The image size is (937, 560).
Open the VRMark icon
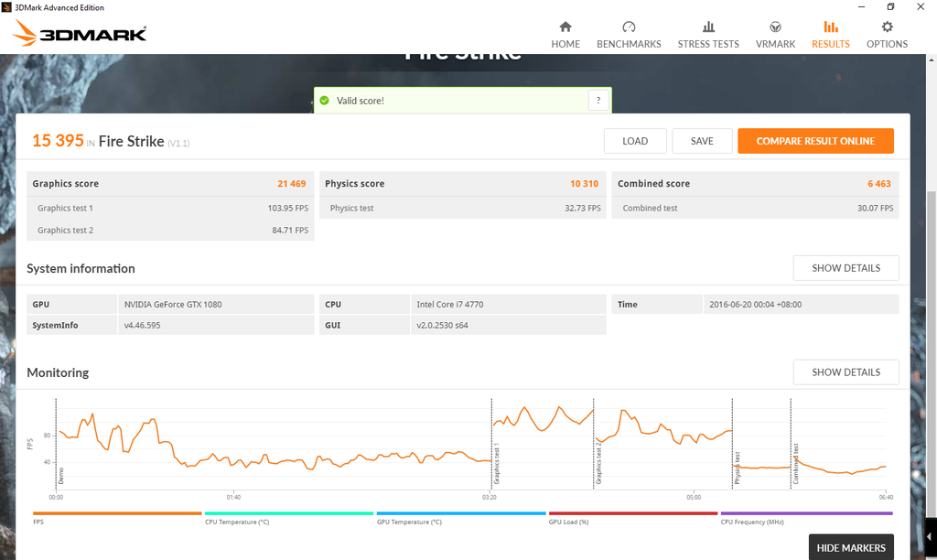[x=775, y=27]
